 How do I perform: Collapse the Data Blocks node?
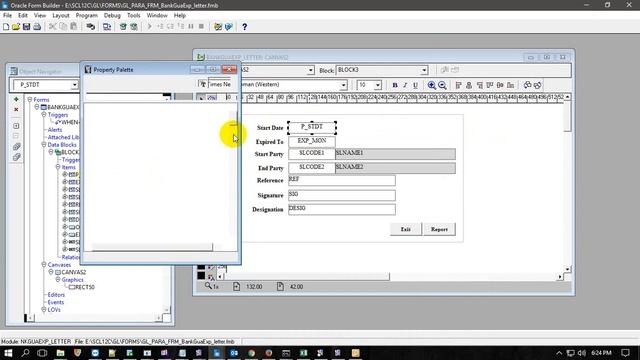coord(44,144)
